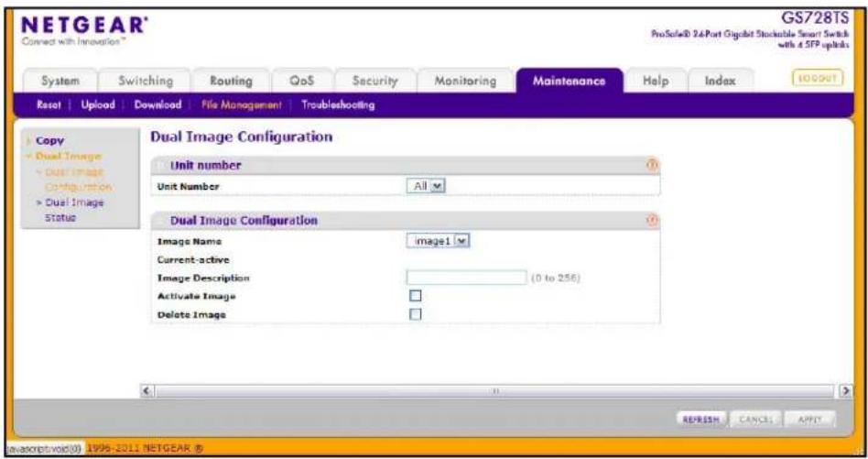Image resolution: width=868 pixels, height=459 pixels.
Task: Click the CANCEL button
Action: (x=755, y=420)
